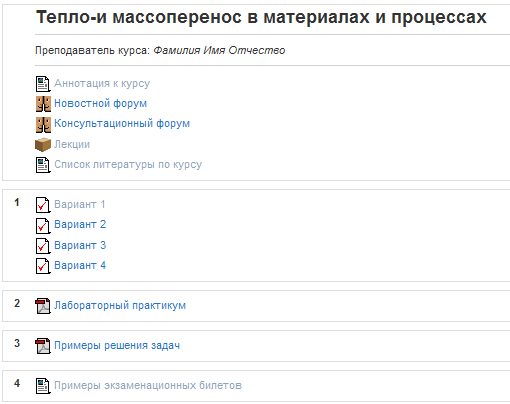
Task: Click the quiz checkmark icon for Вариант 4
Action: point(43,266)
